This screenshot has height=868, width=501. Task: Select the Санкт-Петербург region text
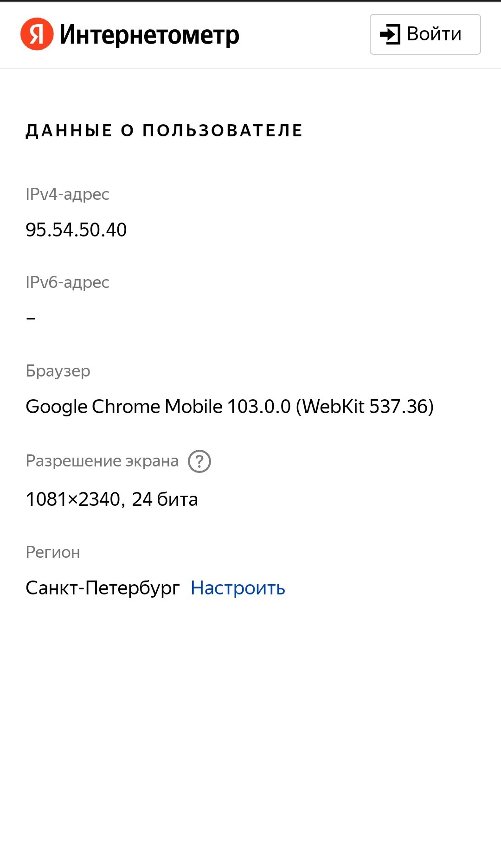pyautogui.click(x=103, y=588)
